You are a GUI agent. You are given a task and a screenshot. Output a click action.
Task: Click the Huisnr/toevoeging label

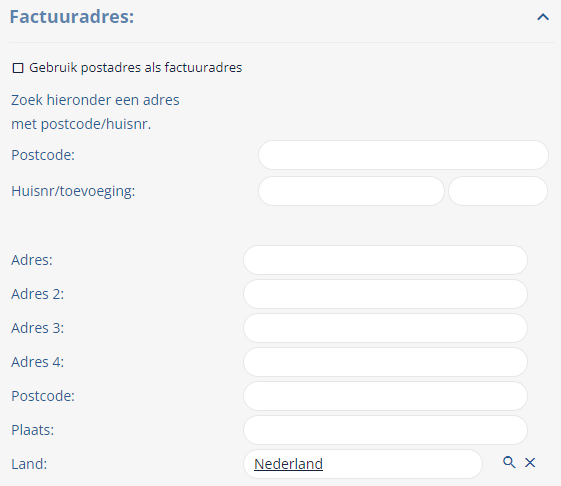point(73,191)
